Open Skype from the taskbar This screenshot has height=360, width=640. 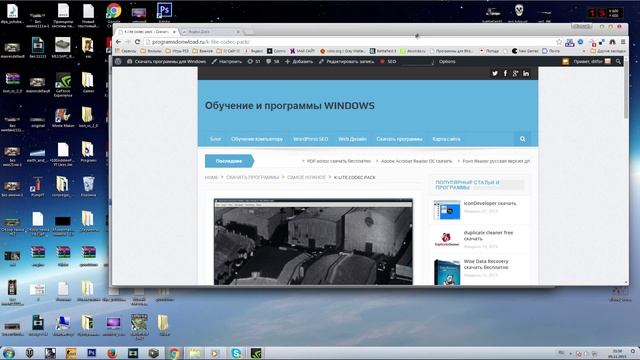236,353
